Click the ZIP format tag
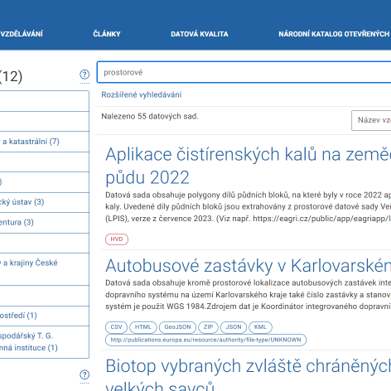Viewport: 391px width, 391px height. click(x=208, y=327)
